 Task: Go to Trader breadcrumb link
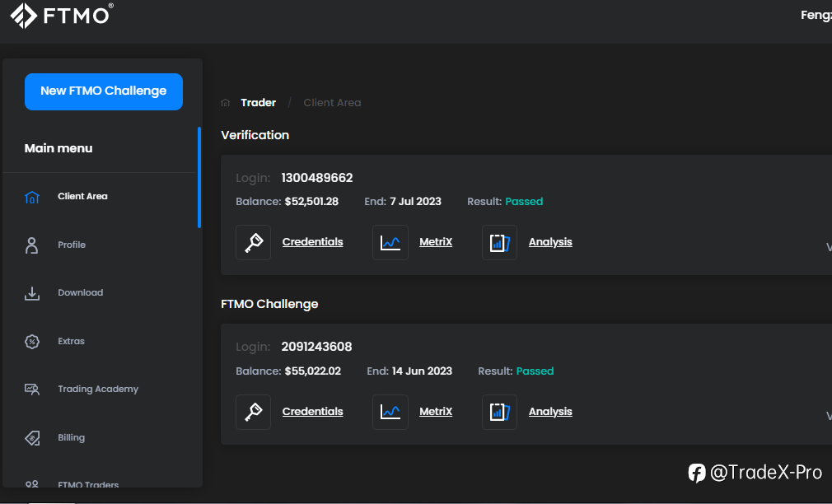pos(259,102)
